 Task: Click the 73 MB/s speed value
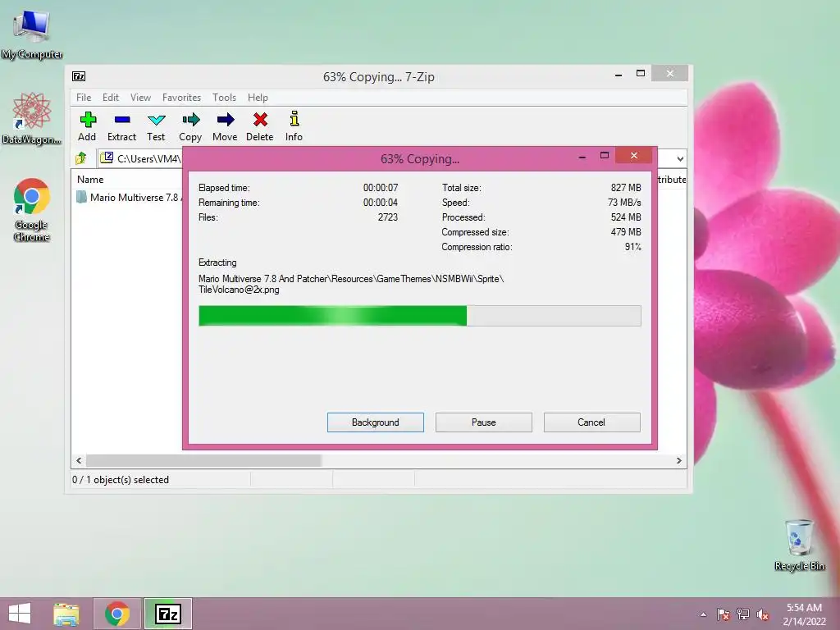[x=624, y=203]
